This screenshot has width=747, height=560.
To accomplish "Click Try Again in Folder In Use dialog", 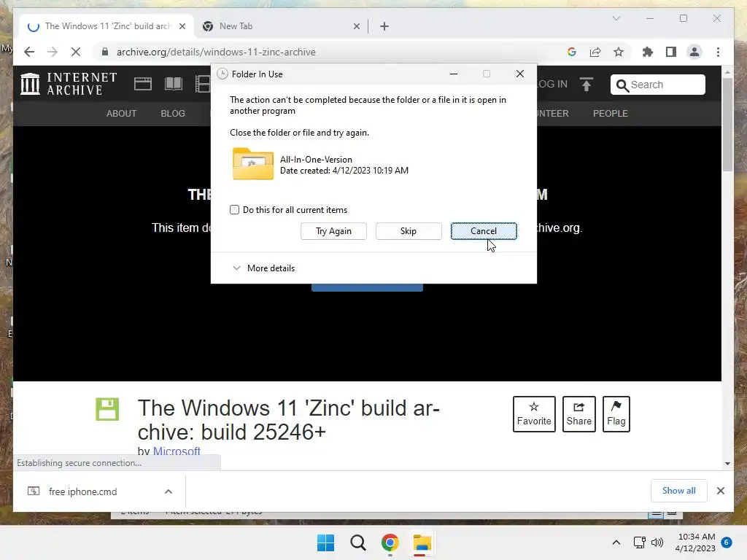I will [333, 231].
